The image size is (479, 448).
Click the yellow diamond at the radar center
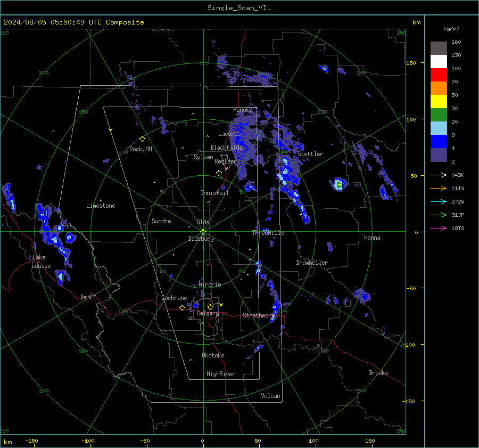203,232
